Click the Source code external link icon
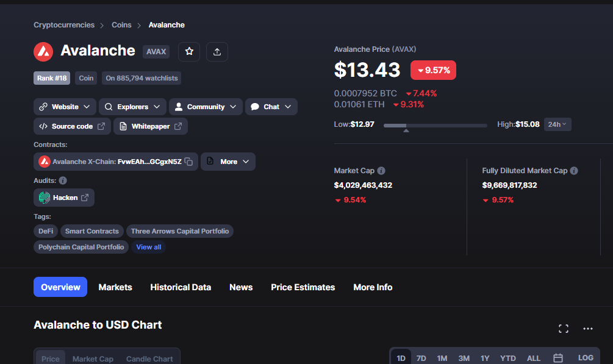This screenshot has width=613, height=364. (101, 126)
